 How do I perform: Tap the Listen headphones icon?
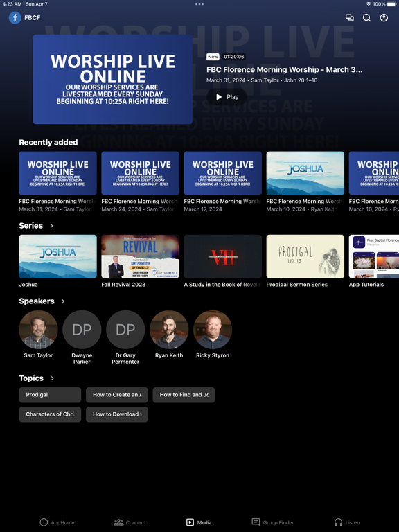338,522
